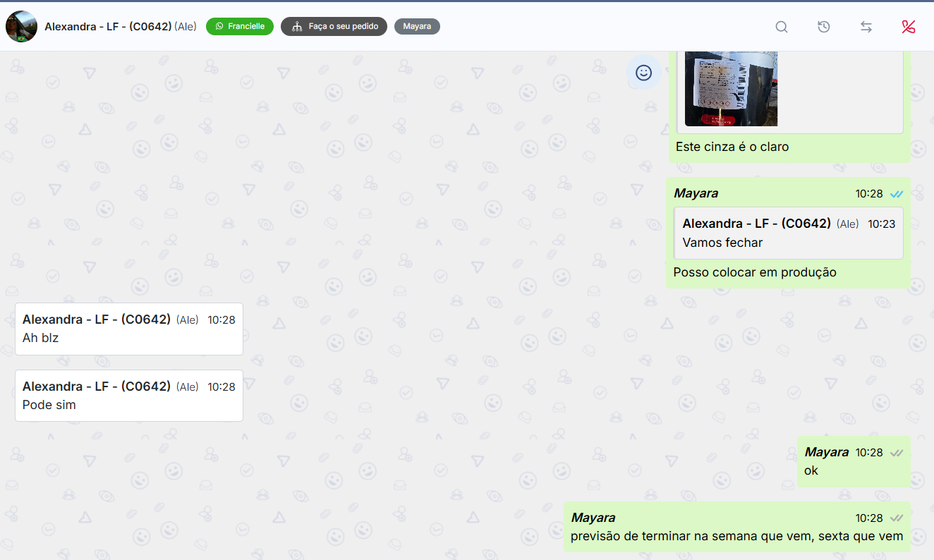Viewport: 934px width, 560px height.
Task: End the chat with red phone icon
Action: coord(908,27)
